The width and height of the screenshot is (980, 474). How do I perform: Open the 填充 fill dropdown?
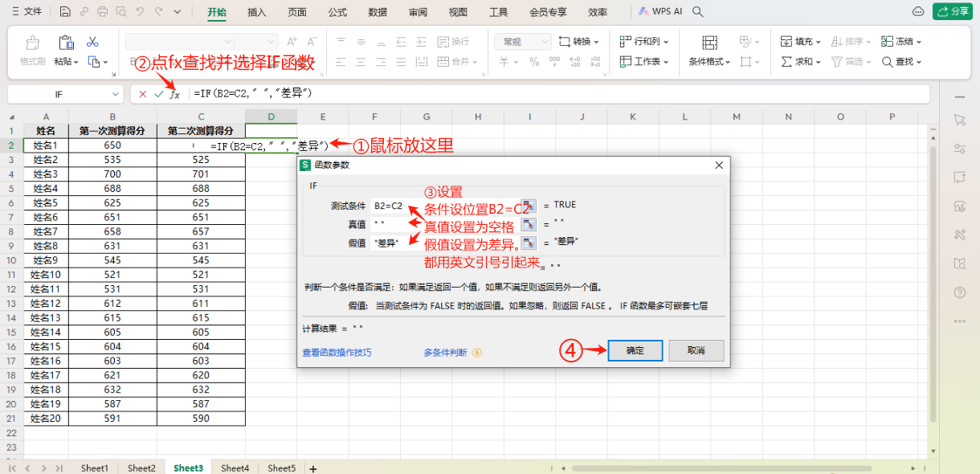801,41
